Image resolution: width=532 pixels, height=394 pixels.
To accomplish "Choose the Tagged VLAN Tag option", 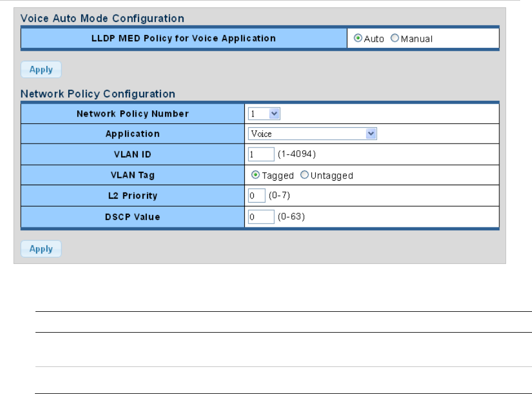I will coord(256,175).
